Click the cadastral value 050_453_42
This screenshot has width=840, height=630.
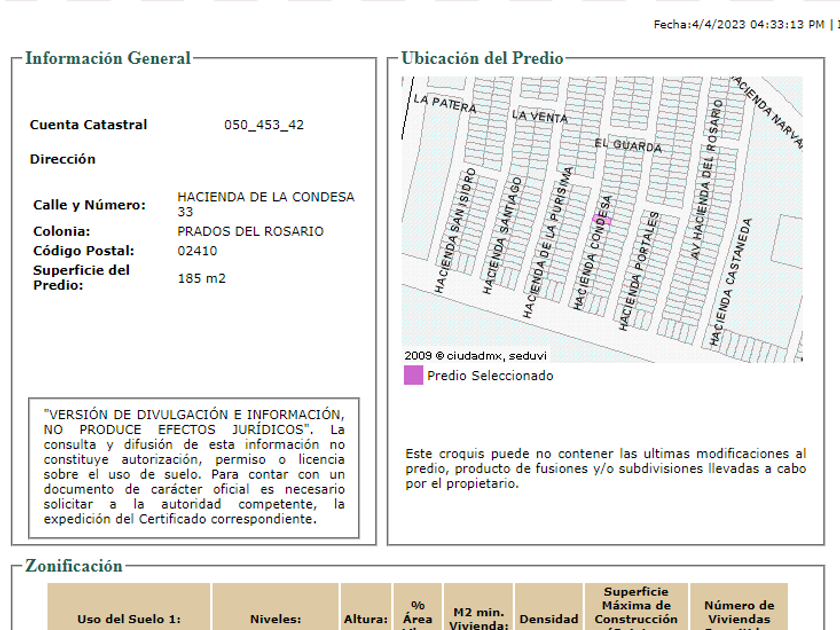[x=264, y=125]
